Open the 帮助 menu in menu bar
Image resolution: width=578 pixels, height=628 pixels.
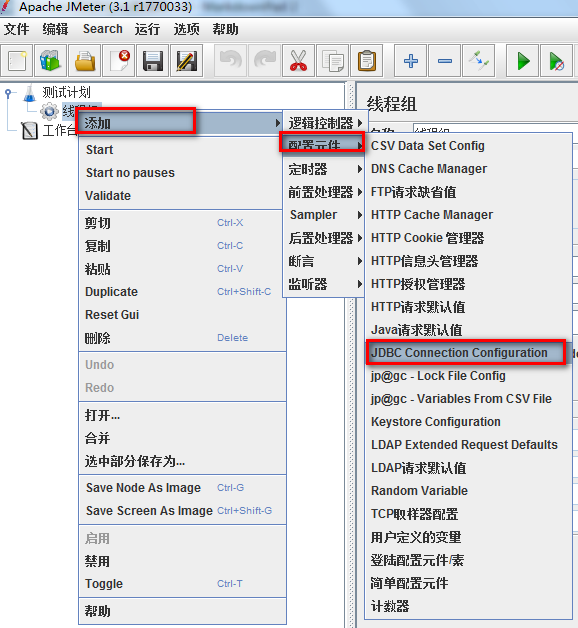pyautogui.click(x=225, y=29)
